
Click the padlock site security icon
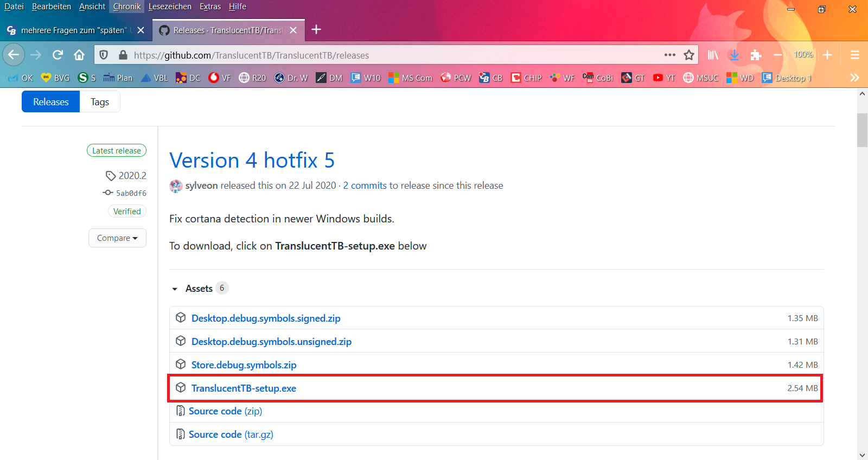[x=123, y=55]
